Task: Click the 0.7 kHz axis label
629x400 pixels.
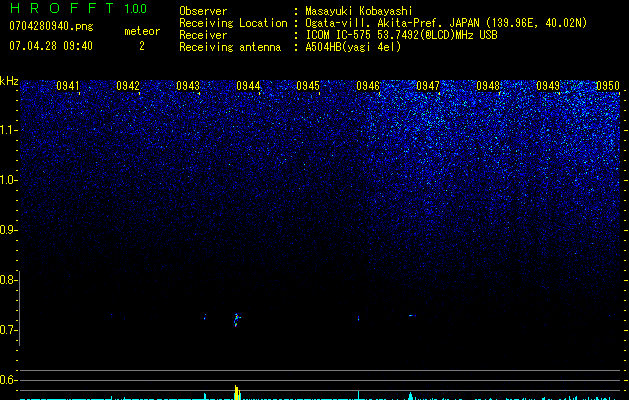Action: (8, 330)
